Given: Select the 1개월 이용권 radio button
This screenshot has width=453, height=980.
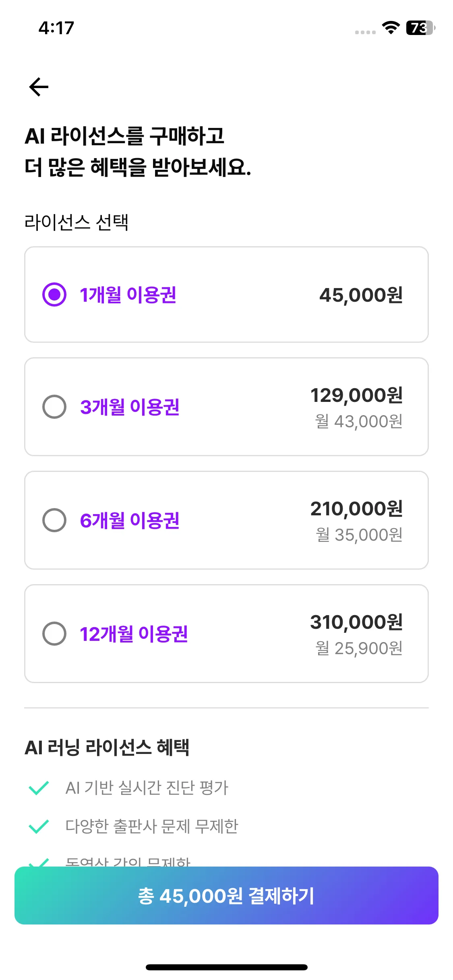Looking at the screenshot, I should pyautogui.click(x=54, y=294).
